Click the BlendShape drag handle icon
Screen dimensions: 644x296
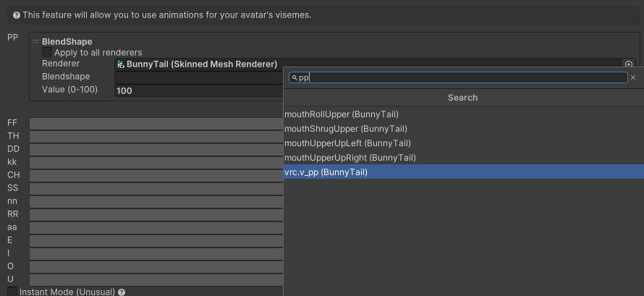pos(35,41)
